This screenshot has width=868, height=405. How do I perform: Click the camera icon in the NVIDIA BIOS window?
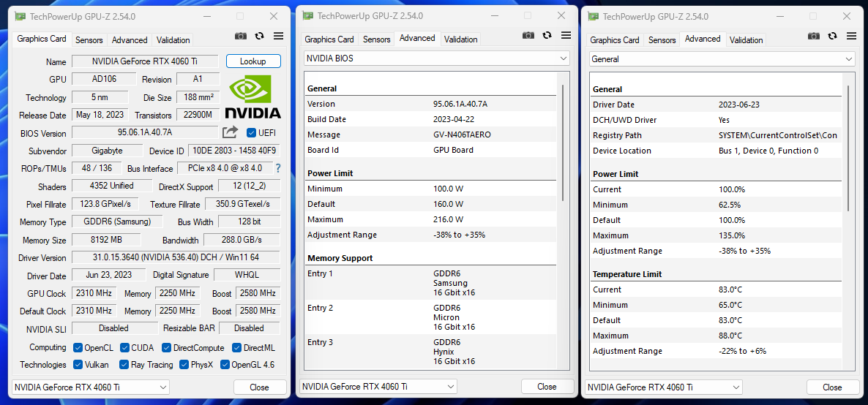(x=528, y=35)
